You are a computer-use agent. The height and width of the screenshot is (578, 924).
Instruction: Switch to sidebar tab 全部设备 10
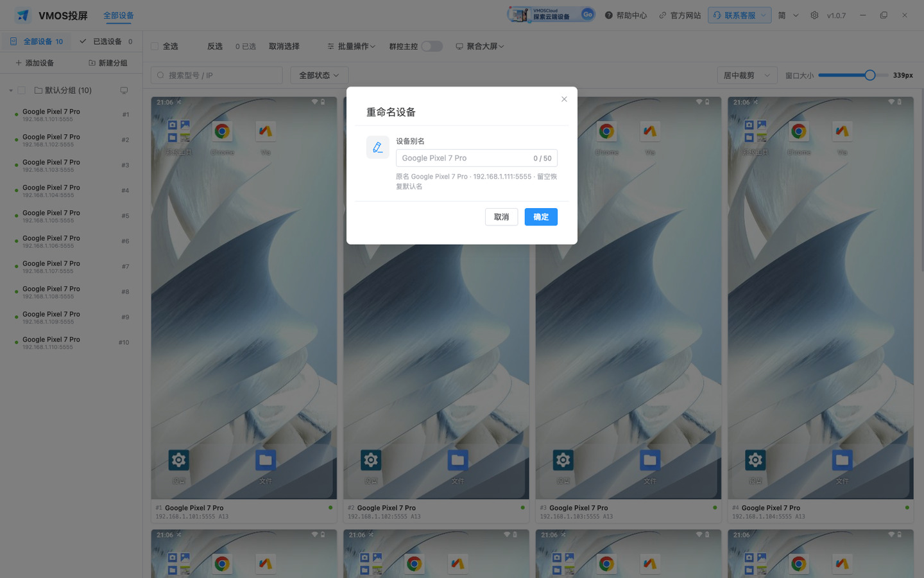(37, 42)
